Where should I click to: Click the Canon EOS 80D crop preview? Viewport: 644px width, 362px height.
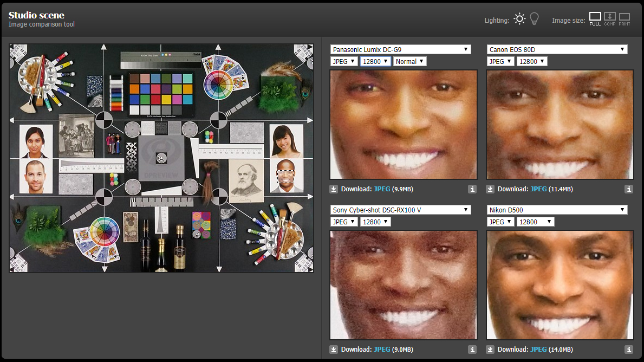coord(560,125)
